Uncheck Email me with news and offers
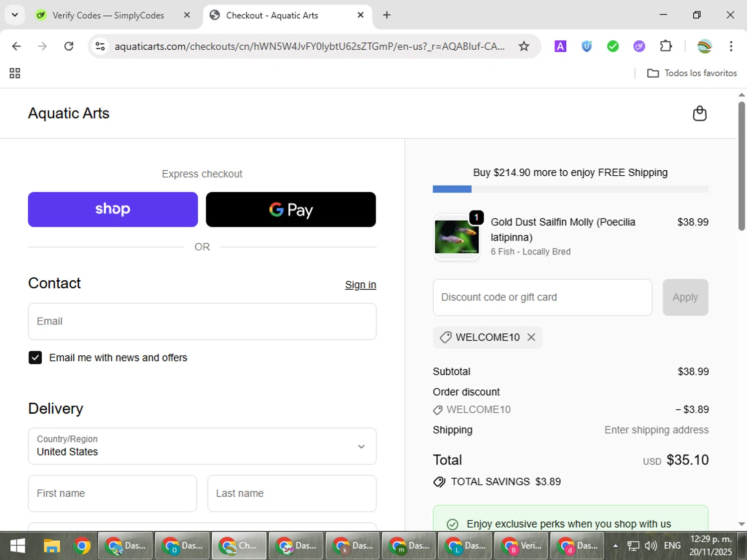This screenshot has height=560, width=747. click(35, 357)
